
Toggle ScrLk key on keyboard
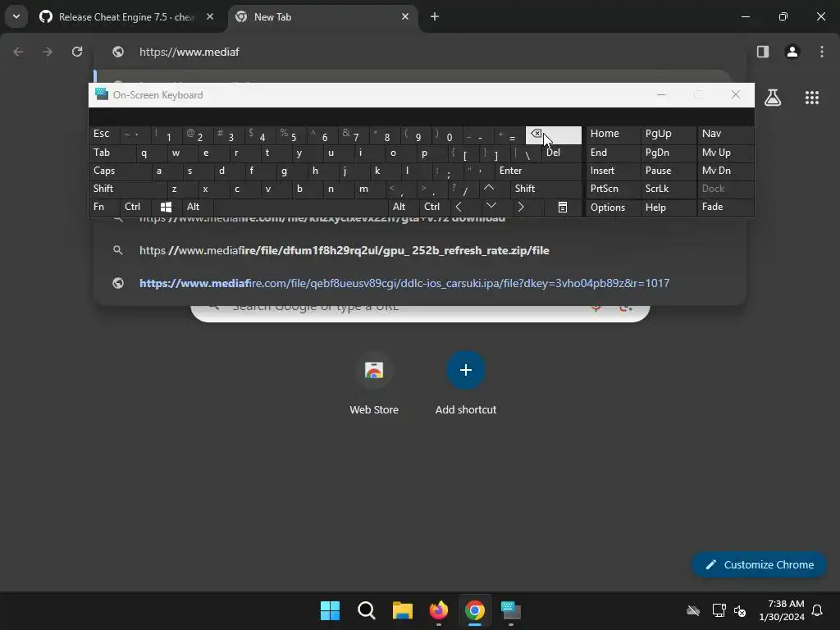point(668,189)
